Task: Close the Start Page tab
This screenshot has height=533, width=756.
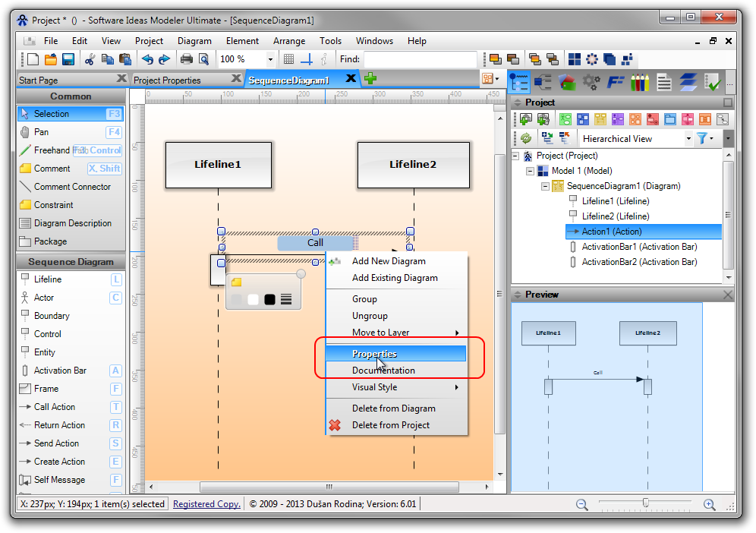Action: point(121,78)
